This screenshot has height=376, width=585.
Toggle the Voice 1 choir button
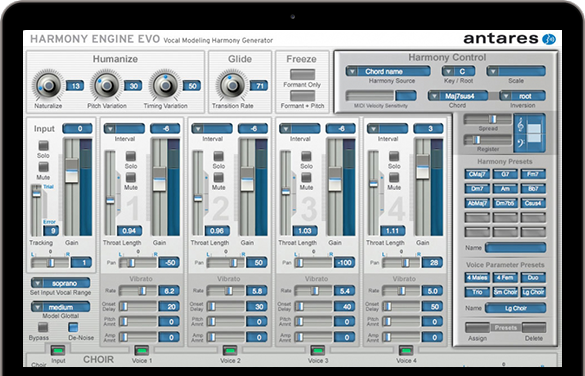pos(141,350)
